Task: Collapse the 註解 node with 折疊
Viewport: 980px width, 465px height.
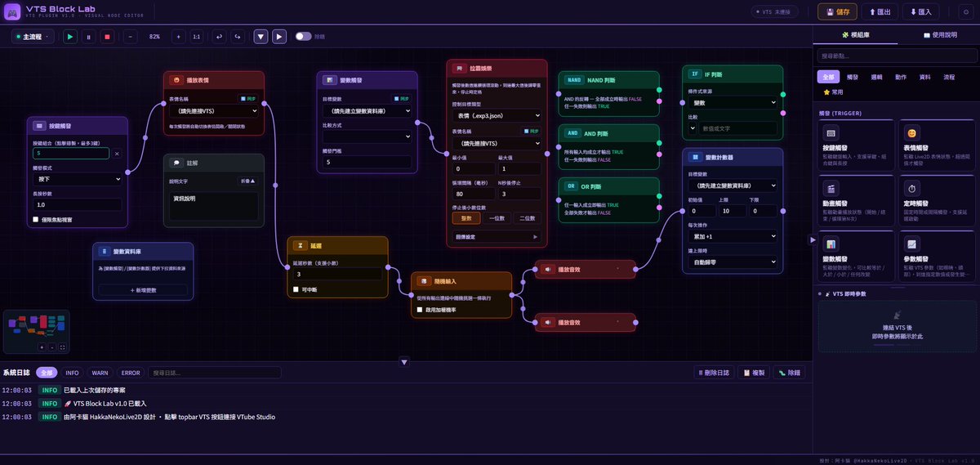Action: pyautogui.click(x=247, y=181)
